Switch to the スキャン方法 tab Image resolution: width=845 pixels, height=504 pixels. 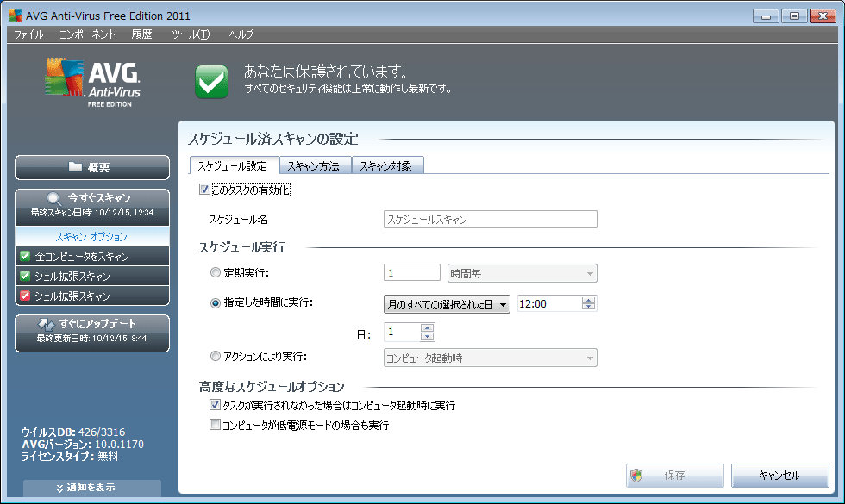coord(314,165)
